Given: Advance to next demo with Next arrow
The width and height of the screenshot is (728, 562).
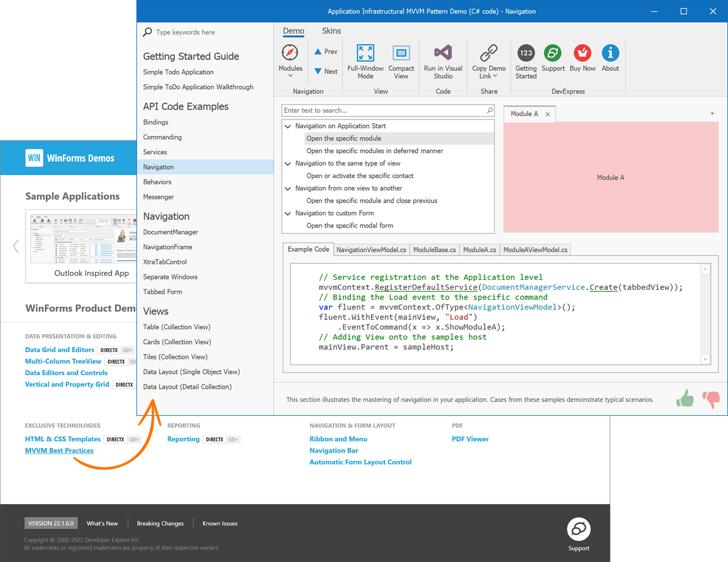Looking at the screenshot, I should pyautogui.click(x=325, y=71).
